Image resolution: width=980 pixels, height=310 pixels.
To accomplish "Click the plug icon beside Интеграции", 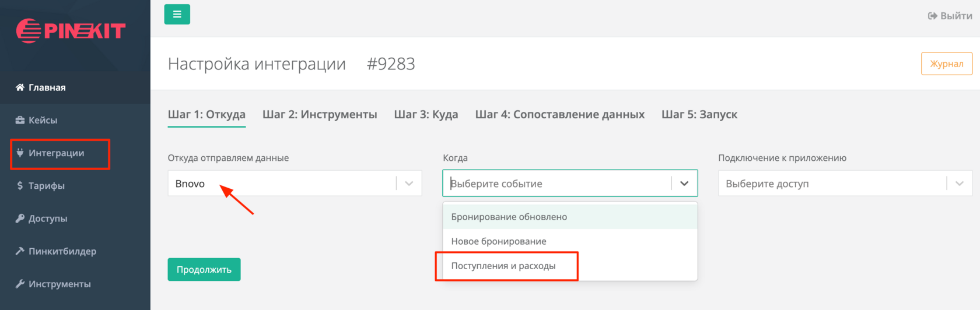I will click(x=20, y=153).
